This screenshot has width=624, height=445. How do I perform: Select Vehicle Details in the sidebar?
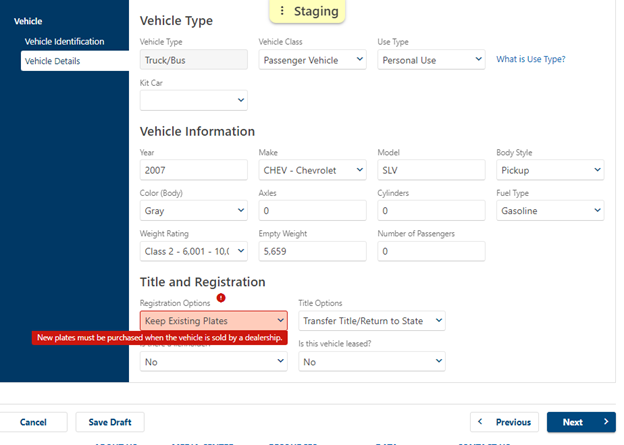53,61
